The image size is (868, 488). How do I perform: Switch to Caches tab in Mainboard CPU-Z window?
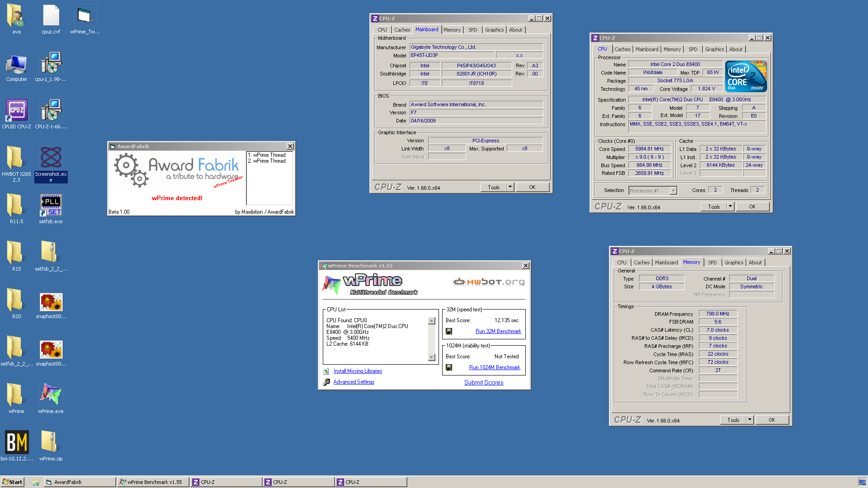click(402, 30)
